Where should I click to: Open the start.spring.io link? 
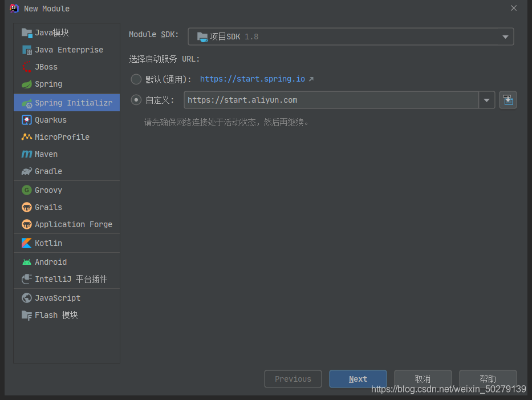click(253, 79)
